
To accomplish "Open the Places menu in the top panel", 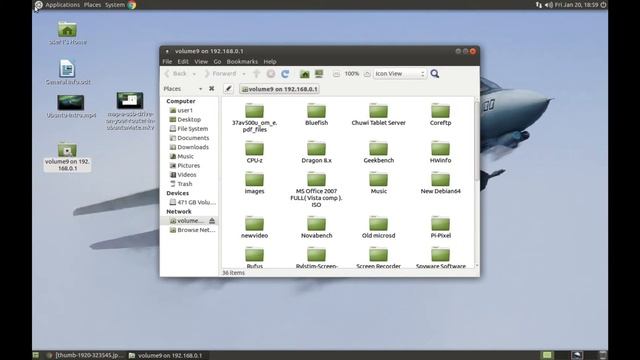I will click(92, 5).
